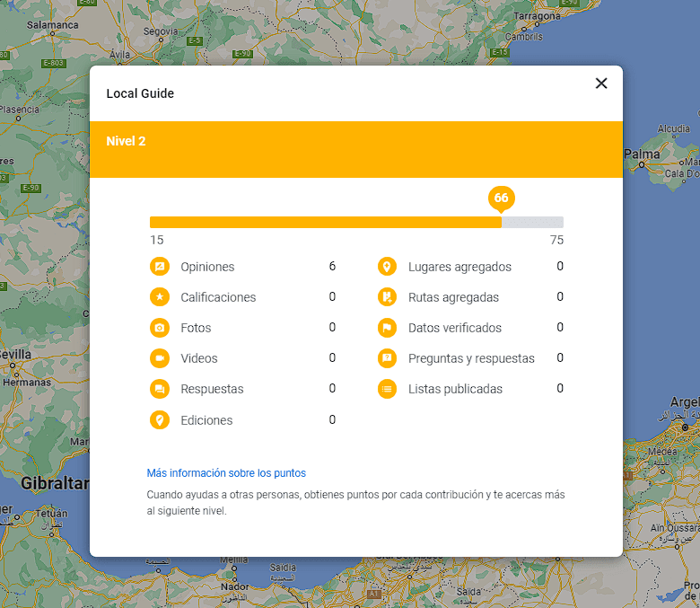This screenshot has width=700, height=608.
Task: Click the Rutas agregadas icon
Action: point(387,297)
